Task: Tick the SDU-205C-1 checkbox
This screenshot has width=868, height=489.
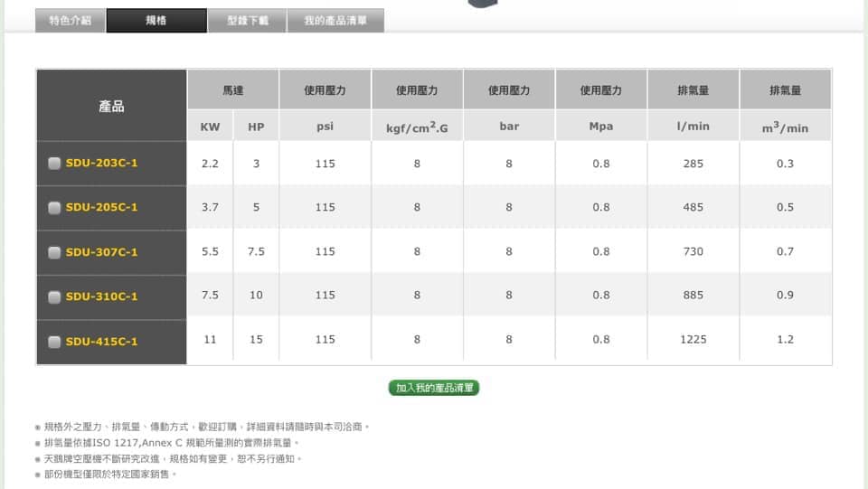Action: (x=54, y=208)
